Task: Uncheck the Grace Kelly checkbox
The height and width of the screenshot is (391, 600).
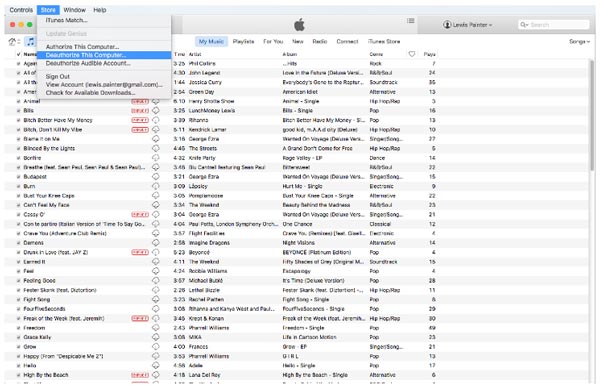Action: (x=18, y=337)
